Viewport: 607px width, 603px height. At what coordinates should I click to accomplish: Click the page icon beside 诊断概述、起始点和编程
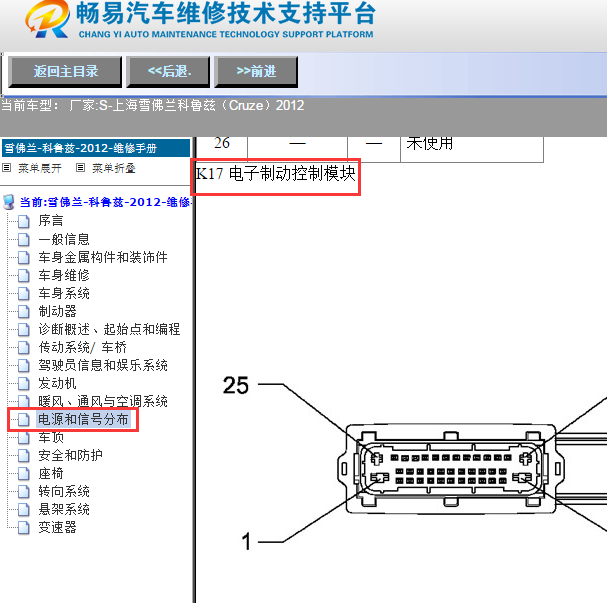point(24,330)
